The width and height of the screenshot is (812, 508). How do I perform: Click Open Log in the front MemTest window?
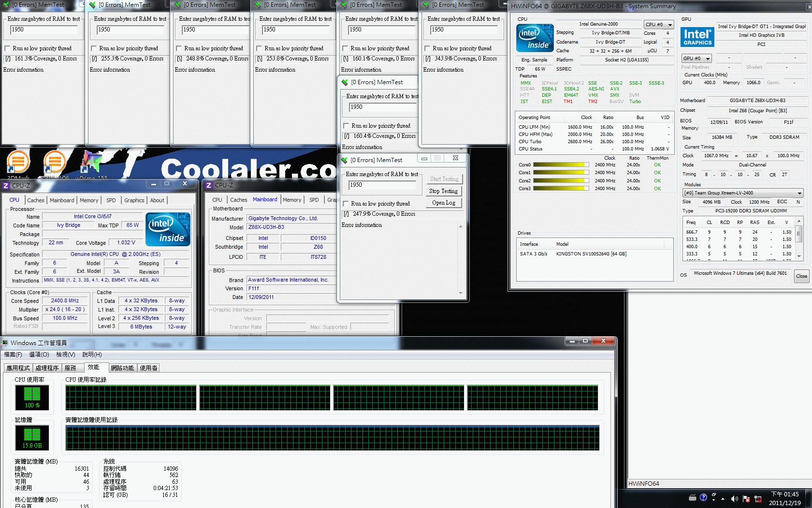pos(443,203)
